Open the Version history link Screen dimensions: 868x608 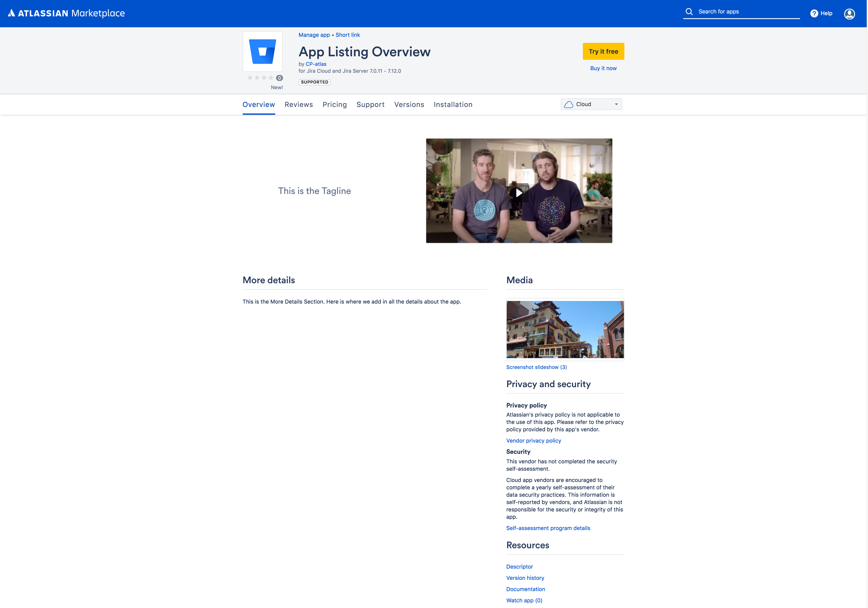coord(525,578)
